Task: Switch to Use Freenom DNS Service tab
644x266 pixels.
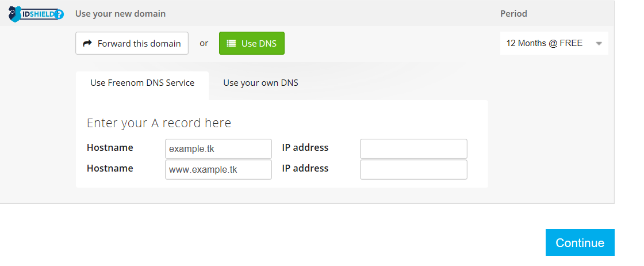Action: point(142,82)
